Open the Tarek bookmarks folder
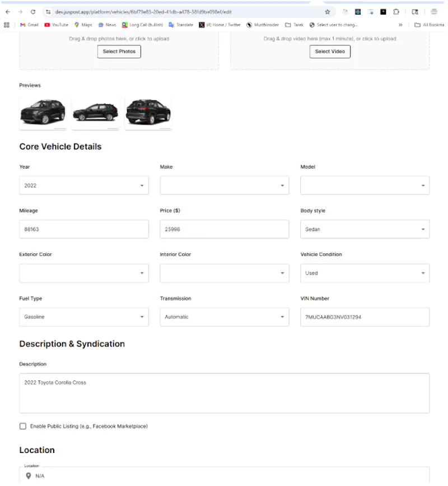 click(295, 25)
